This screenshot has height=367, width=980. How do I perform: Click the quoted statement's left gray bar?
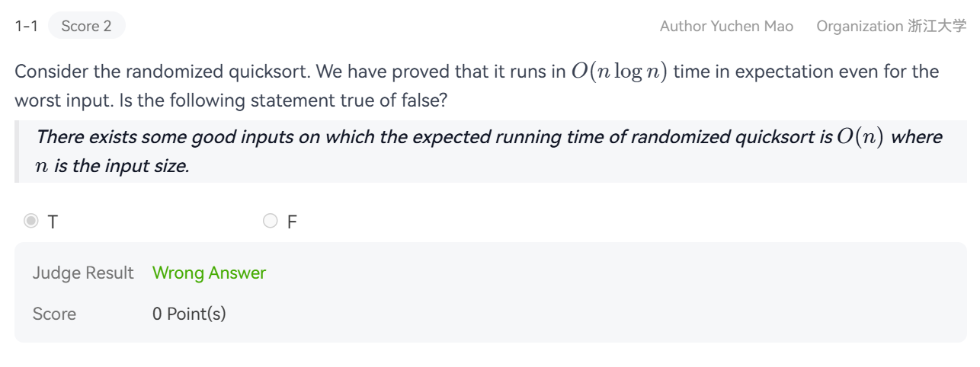point(17,152)
